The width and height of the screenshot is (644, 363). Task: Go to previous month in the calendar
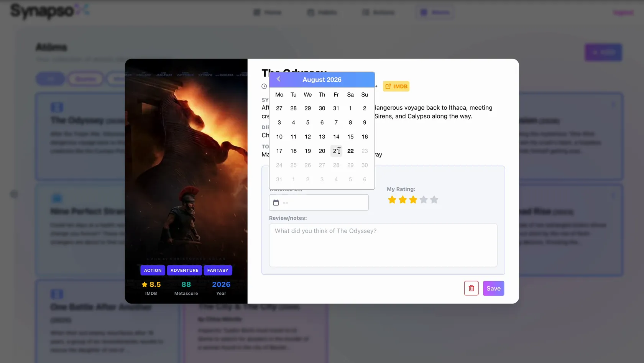279,79
